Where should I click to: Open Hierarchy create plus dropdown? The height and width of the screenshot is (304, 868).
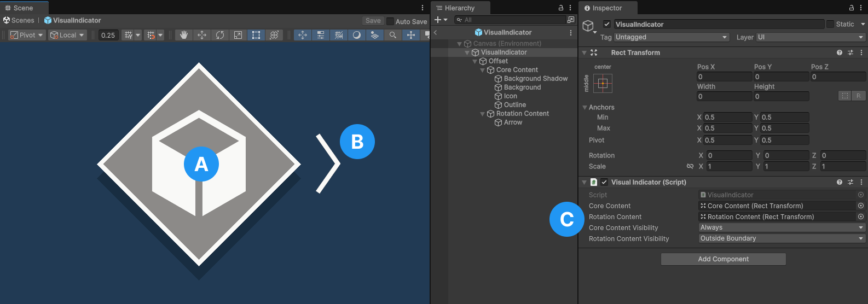point(441,20)
